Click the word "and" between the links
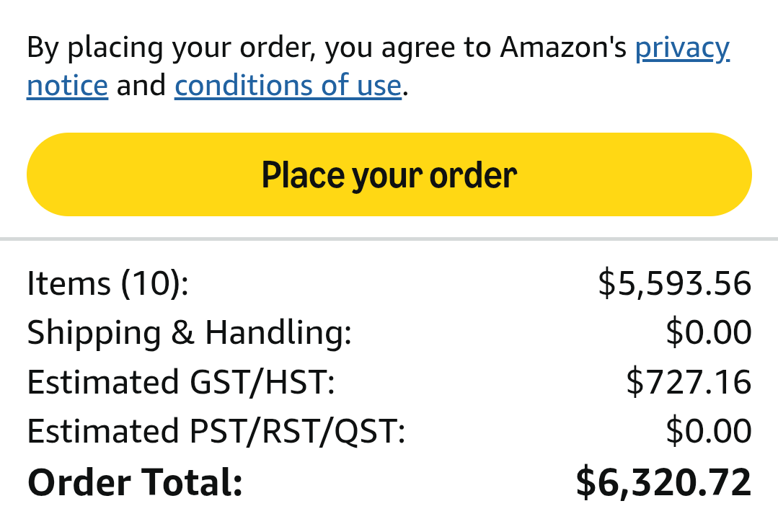The width and height of the screenshot is (778, 532). pos(141,86)
